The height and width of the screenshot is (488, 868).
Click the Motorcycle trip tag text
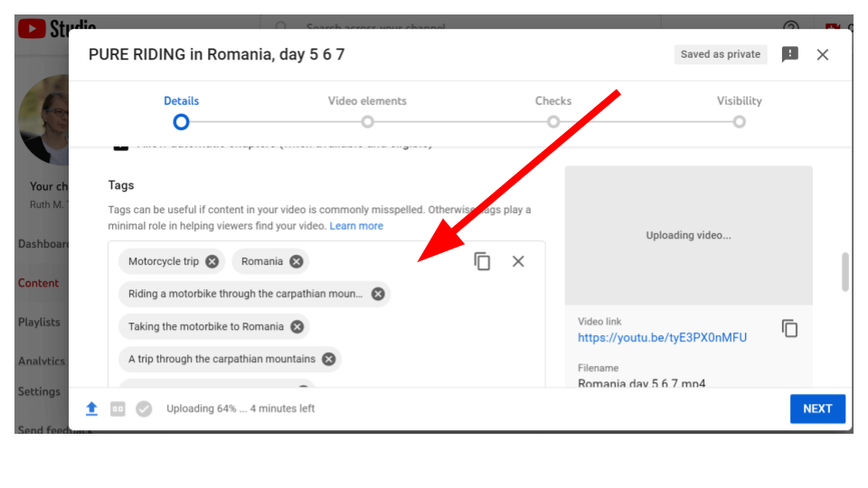[x=164, y=262]
